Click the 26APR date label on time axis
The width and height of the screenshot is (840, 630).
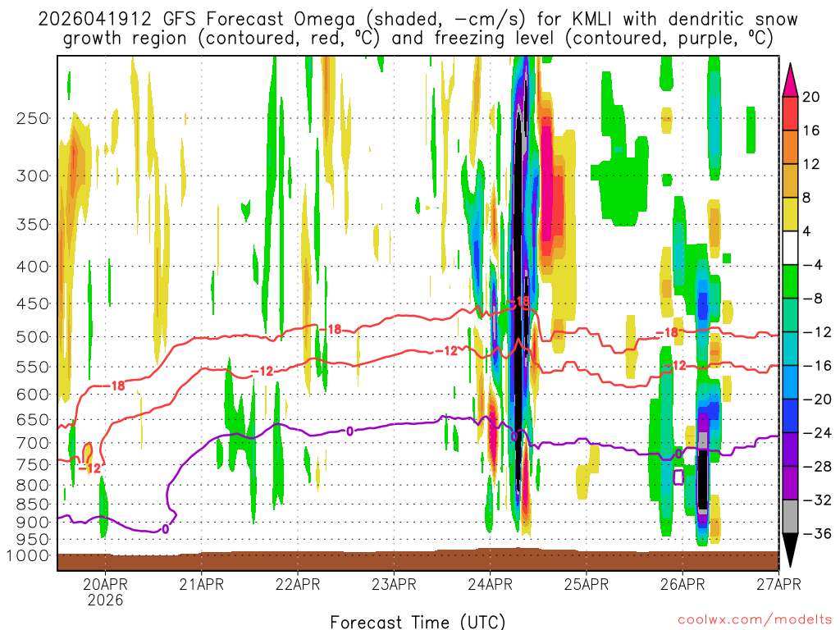682,584
